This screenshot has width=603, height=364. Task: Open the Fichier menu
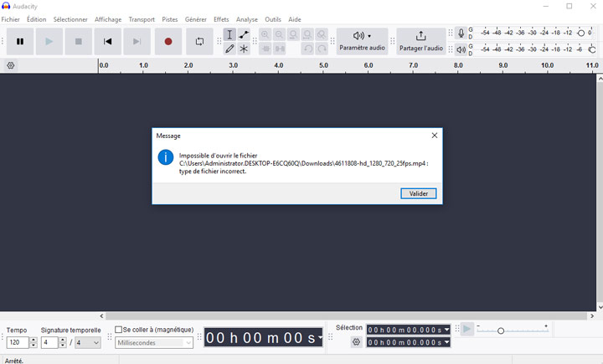[x=10, y=19]
